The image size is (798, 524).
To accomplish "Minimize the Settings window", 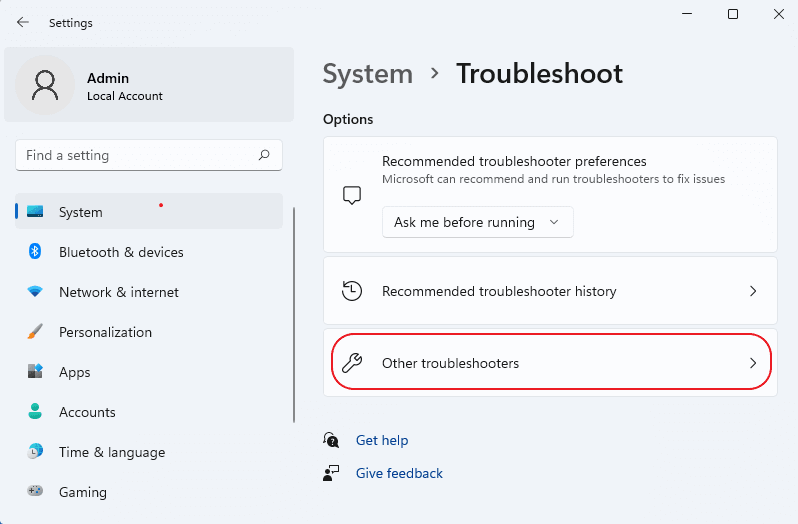I will point(687,14).
